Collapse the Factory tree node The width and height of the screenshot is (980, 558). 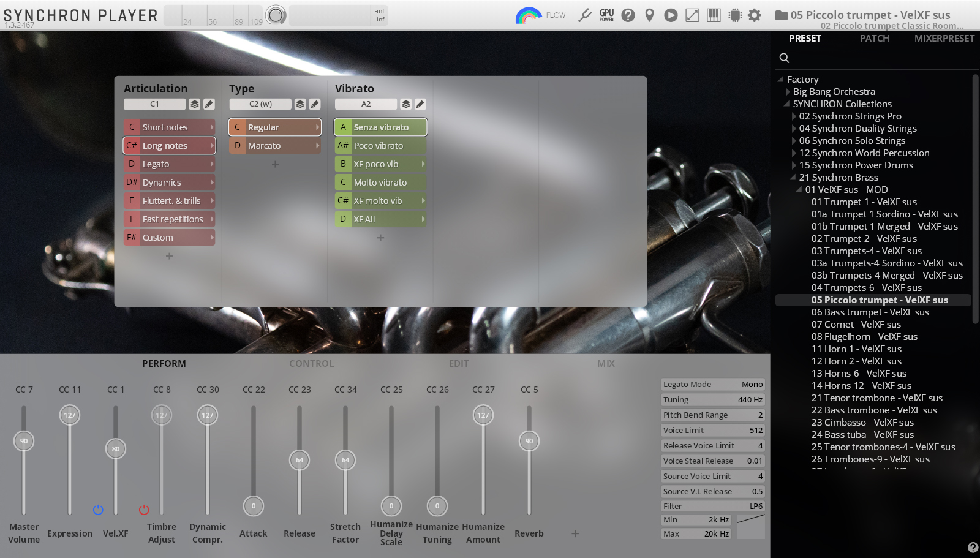coord(780,80)
